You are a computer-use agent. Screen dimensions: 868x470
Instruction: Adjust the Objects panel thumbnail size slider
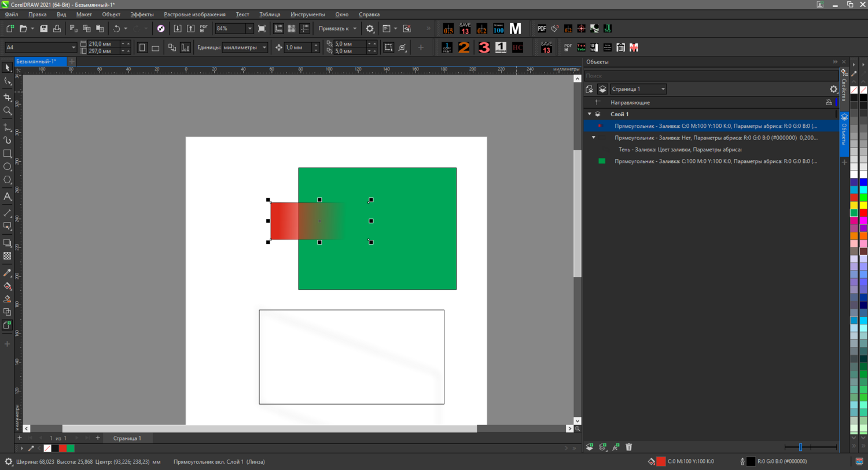coord(801,447)
